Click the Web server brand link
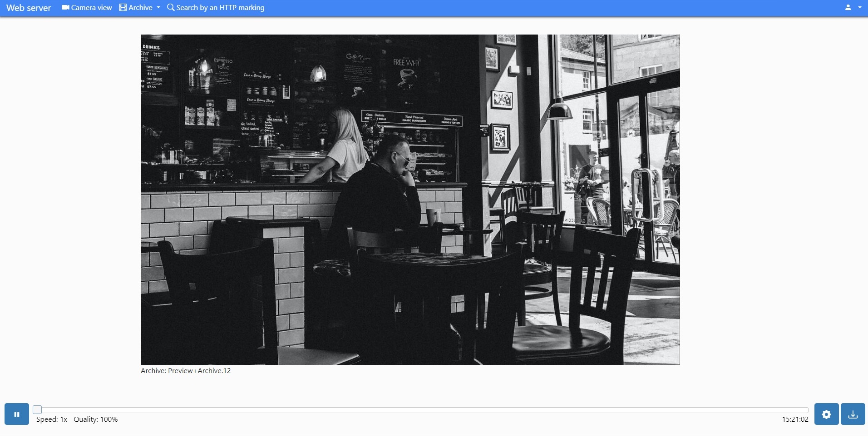Viewport: 868px width, 439px height. coord(29,8)
